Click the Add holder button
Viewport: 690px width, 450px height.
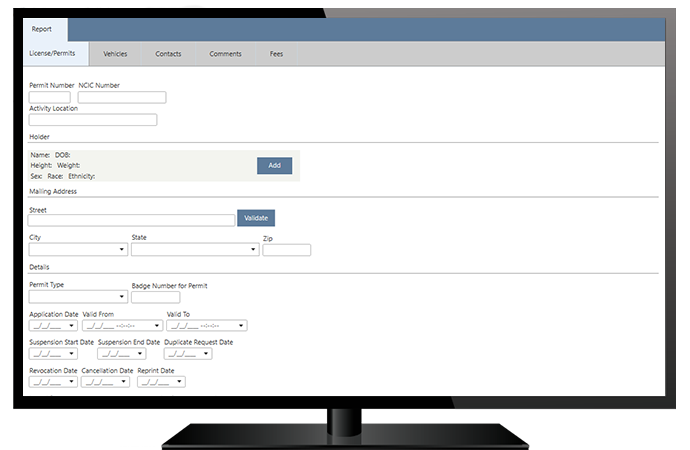[274, 165]
